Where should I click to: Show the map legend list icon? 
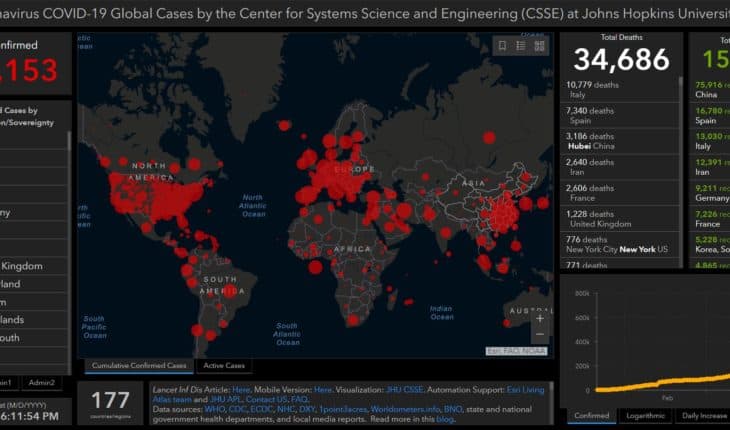click(x=520, y=46)
